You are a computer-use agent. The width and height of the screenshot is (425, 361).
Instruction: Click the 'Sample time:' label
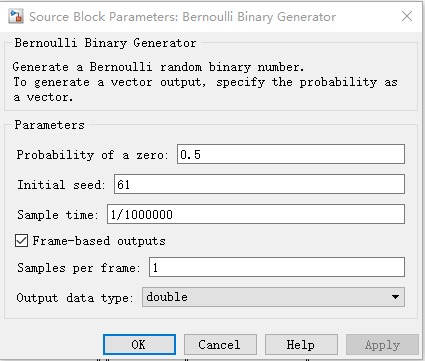tap(58, 215)
